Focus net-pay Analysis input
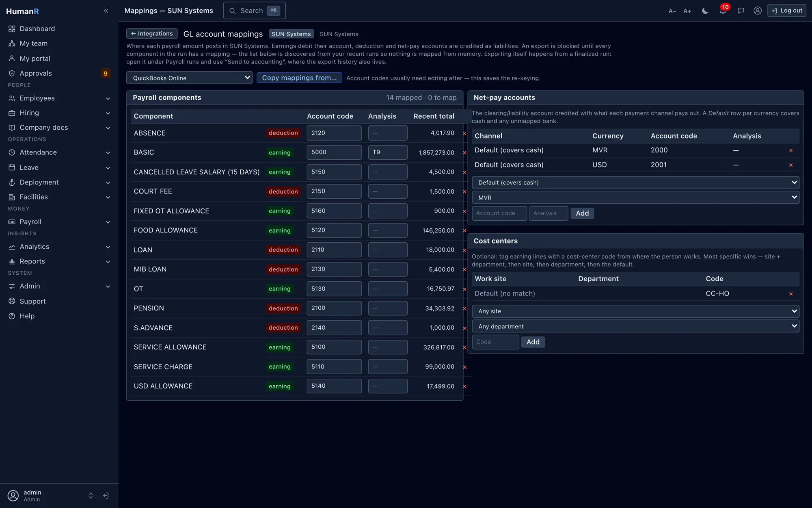Image resolution: width=812 pixels, height=508 pixels. coord(549,213)
